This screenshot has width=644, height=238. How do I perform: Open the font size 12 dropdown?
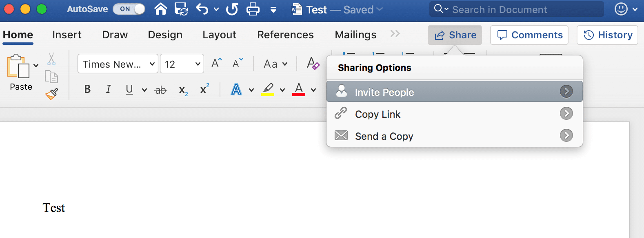tap(182, 64)
